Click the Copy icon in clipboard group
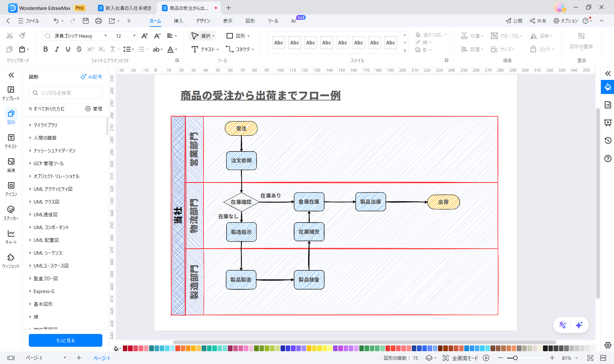614x364 pixels. coord(10,49)
